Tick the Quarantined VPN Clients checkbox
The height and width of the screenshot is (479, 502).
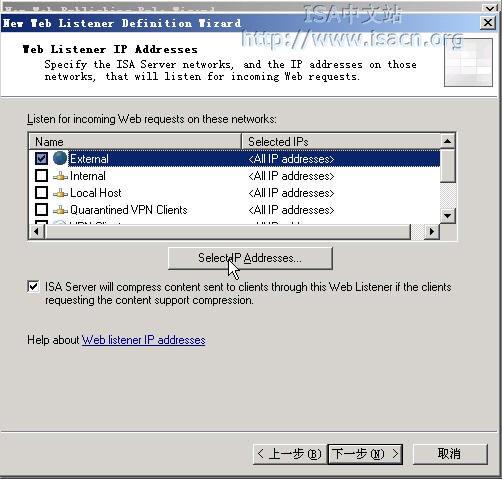[x=41, y=210]
